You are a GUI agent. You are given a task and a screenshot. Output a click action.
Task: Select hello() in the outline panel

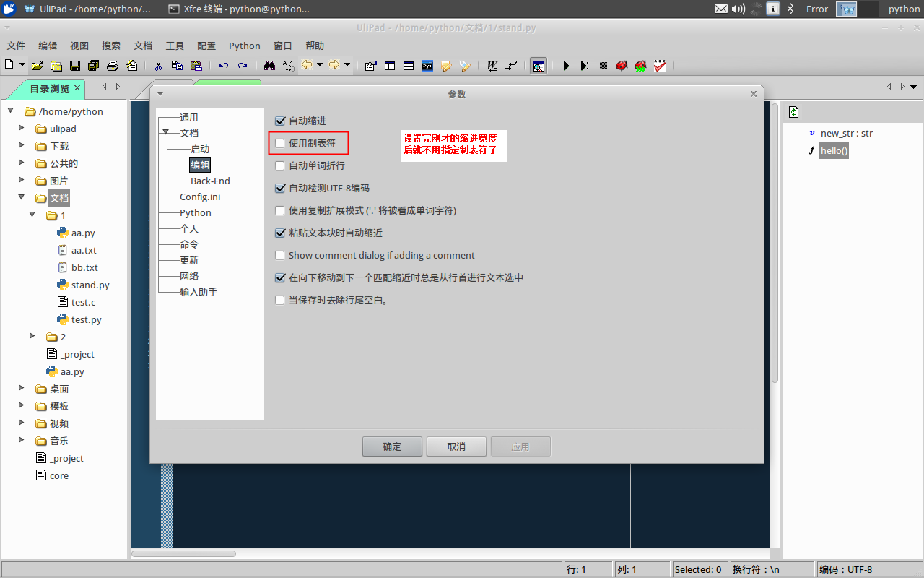coord(834,150)
